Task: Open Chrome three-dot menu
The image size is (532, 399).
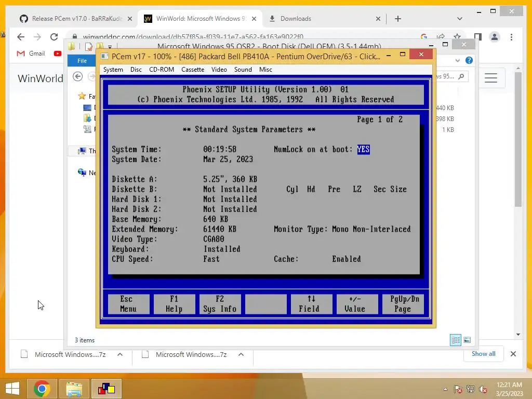Action: tap(511, 37)
